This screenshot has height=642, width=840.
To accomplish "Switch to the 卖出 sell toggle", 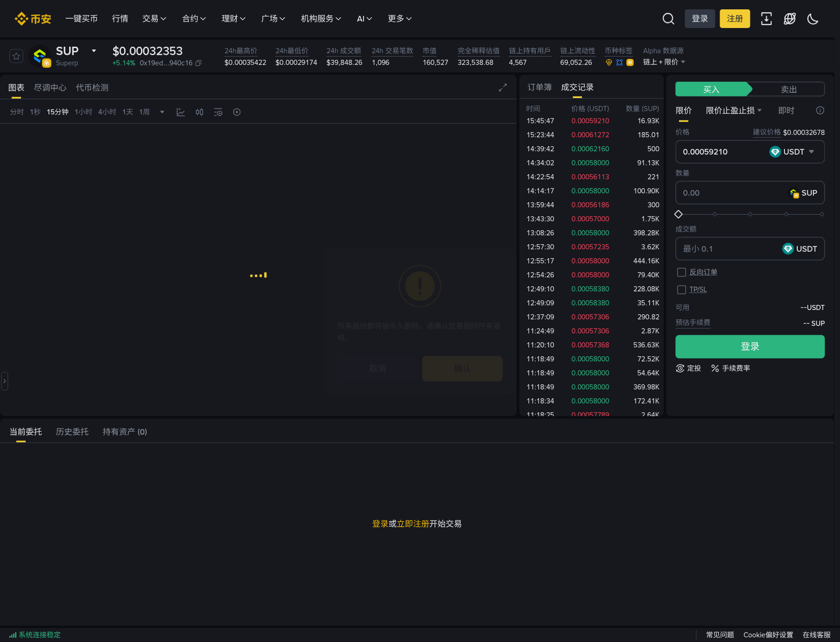I will [x=789, y=89].
